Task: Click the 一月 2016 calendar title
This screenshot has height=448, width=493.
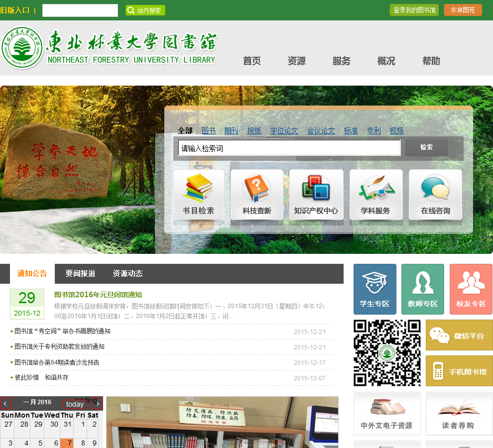Action: pos(37,402)
